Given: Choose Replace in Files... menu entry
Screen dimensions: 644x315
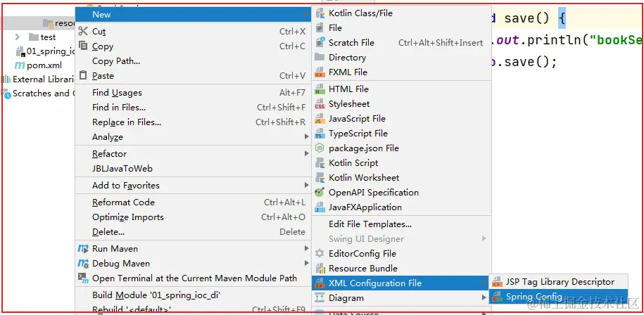Looking at the screenshot, I should 193,122.
